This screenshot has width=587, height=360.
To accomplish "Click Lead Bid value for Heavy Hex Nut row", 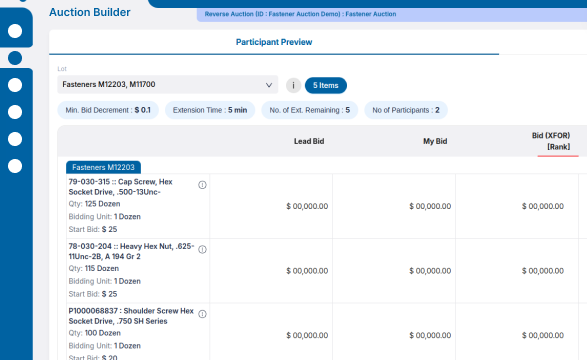I will tap(307, 271).
